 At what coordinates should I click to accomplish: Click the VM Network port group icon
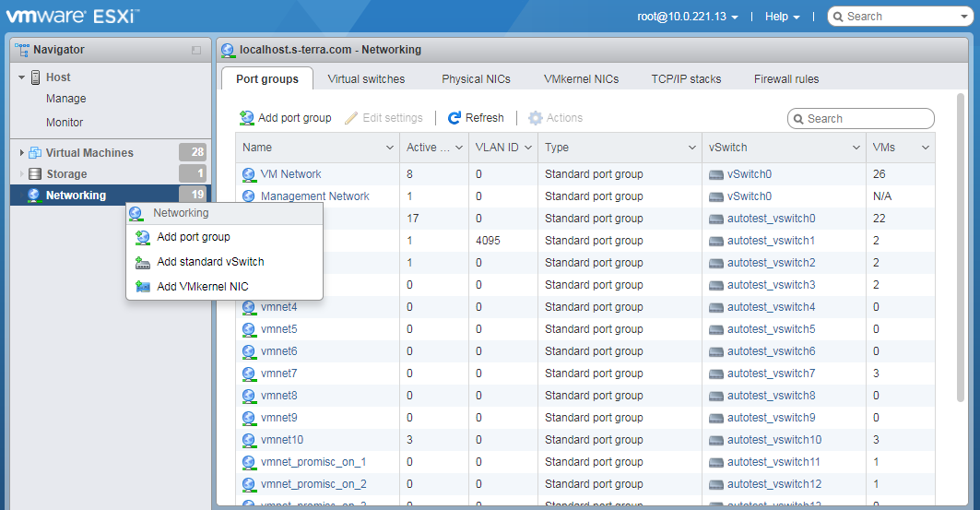point(248,174)
